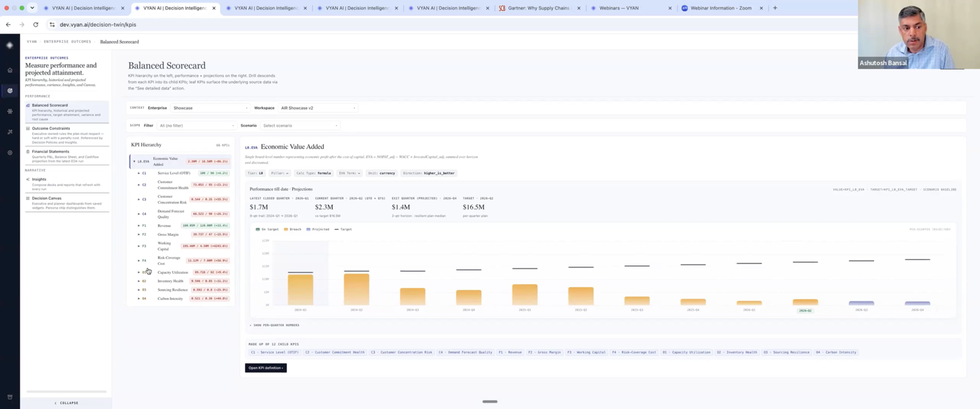The image size is (980, 409).
Task: Switch to Gartner: Why Supply Chains tab
Action: (539, 8)
